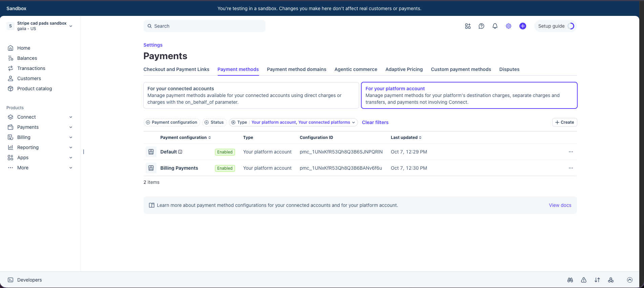Open the Disputes tab

[x=509, y=69]
